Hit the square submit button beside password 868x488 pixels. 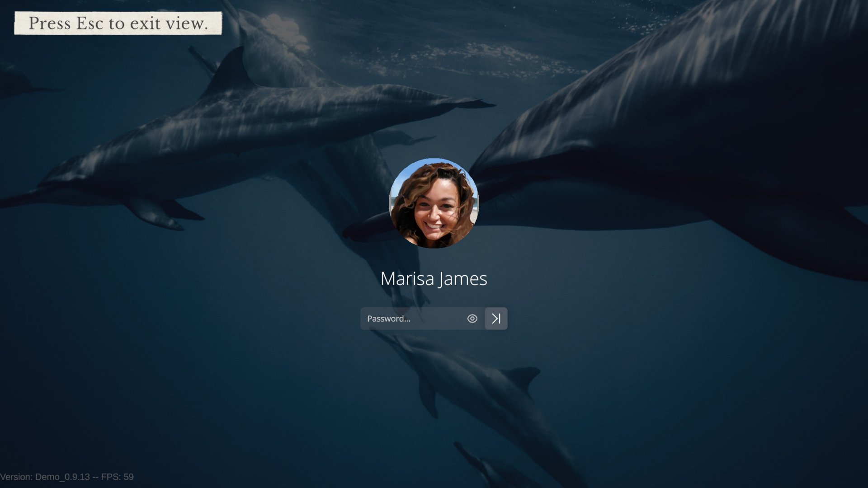496,319
